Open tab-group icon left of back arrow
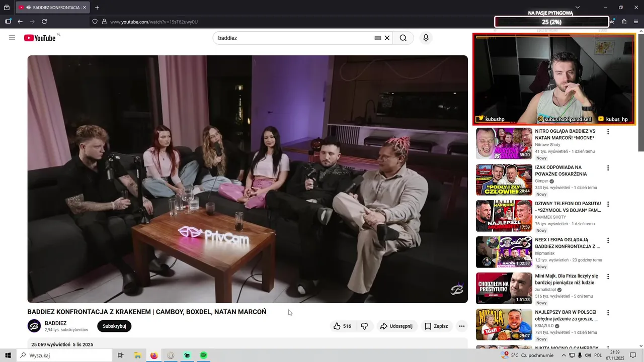The width and height of the screenshot is (644, 362). (x=8, y=22)
